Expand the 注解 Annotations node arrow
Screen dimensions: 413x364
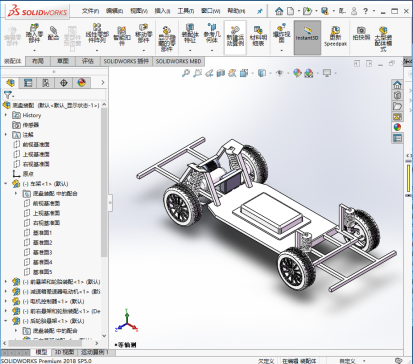pos(6,135)
